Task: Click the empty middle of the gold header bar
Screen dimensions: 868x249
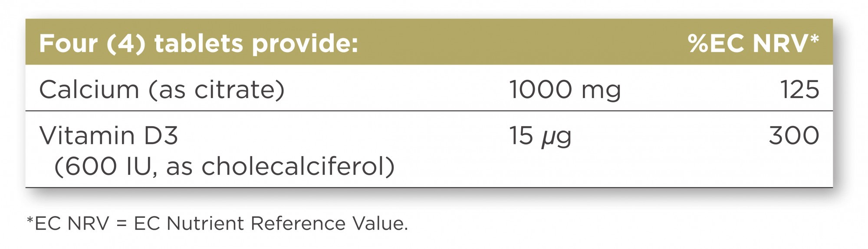Action: tap(521, 44)
